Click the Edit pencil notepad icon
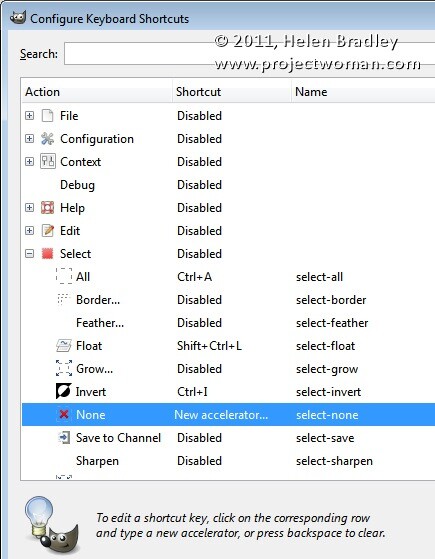The height and width of the screenshot is (559, 435). pos(47,231)
